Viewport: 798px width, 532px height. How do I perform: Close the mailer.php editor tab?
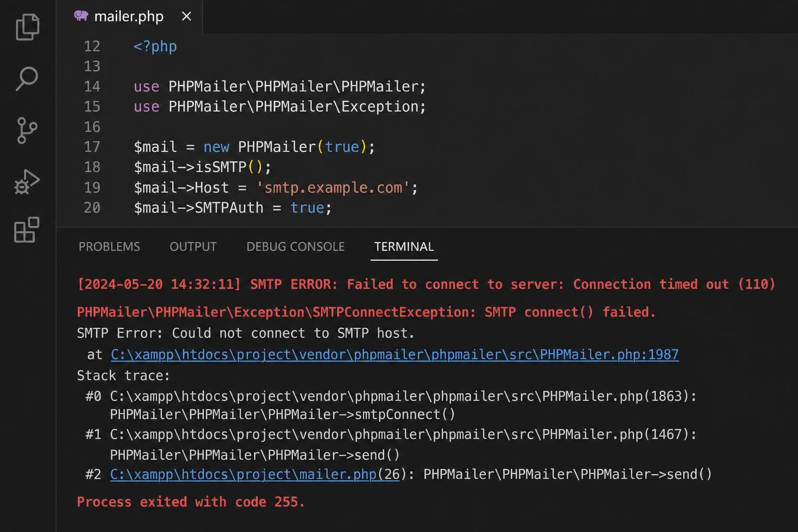[x=187, y=17]
